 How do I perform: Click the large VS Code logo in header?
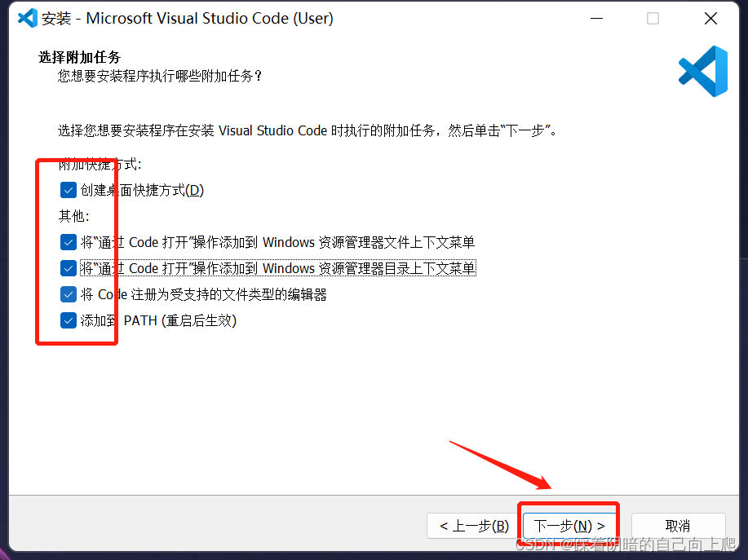pyautogui.click(x=703, y=72)
